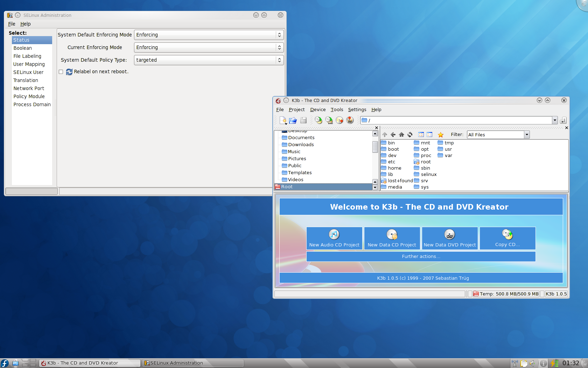Switch K3b file browser to short view
Screen dimensions: 588x368
421,135
